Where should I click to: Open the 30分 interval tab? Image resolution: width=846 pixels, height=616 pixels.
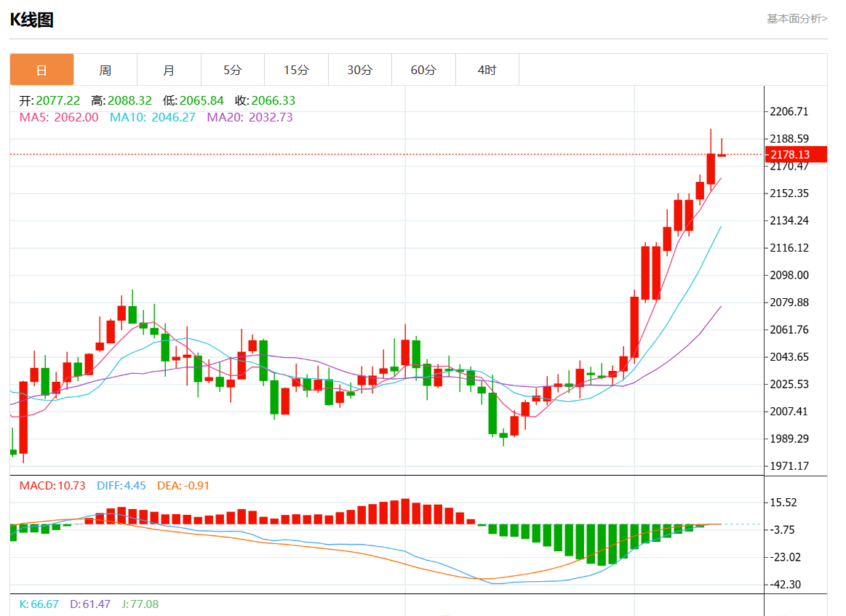360,70
